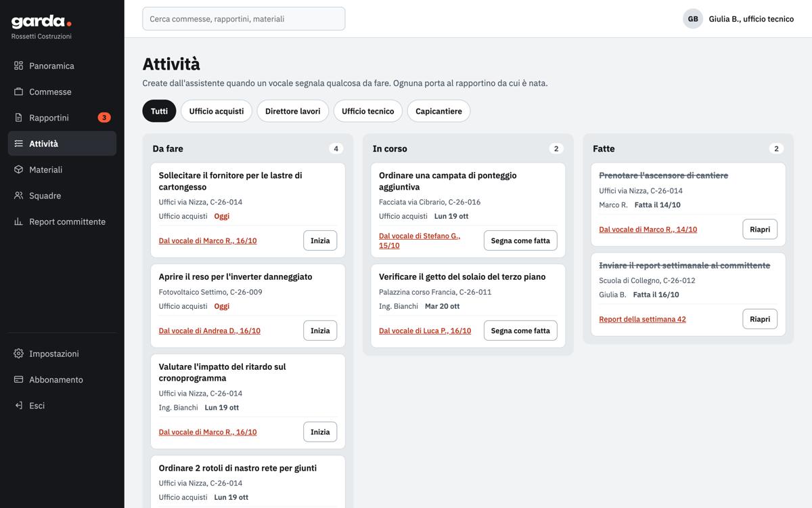Click the Impostazioni gear icon
Viewport: 812px width, 508px height.
point(18,354)
